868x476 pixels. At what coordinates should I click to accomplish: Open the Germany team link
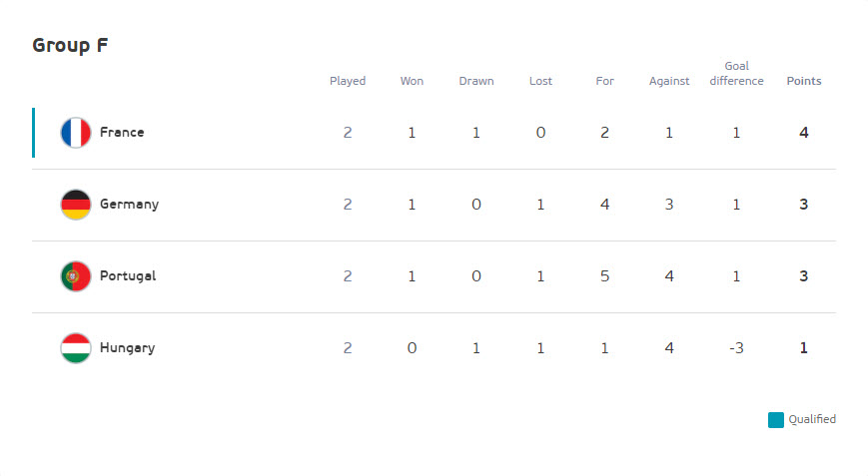point(129,204)
